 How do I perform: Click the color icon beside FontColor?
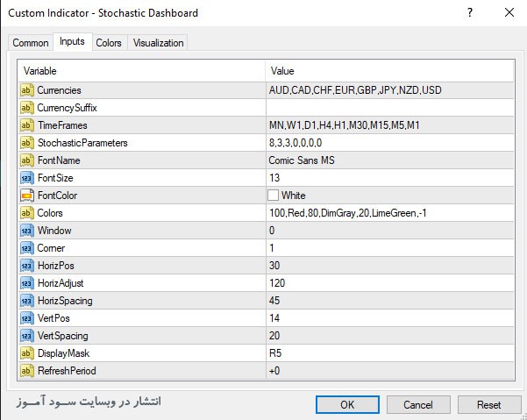point(26,196)
